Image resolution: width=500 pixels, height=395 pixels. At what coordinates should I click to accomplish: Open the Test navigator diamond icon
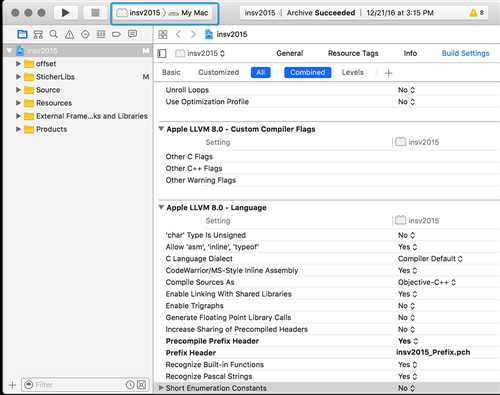[85, 34]
